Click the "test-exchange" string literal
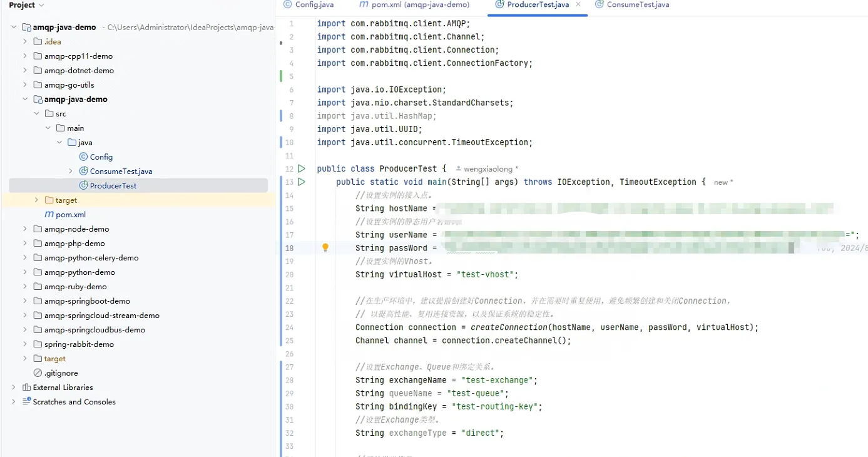The width and height of the screenshot is (868, 457). pos(497,381)
